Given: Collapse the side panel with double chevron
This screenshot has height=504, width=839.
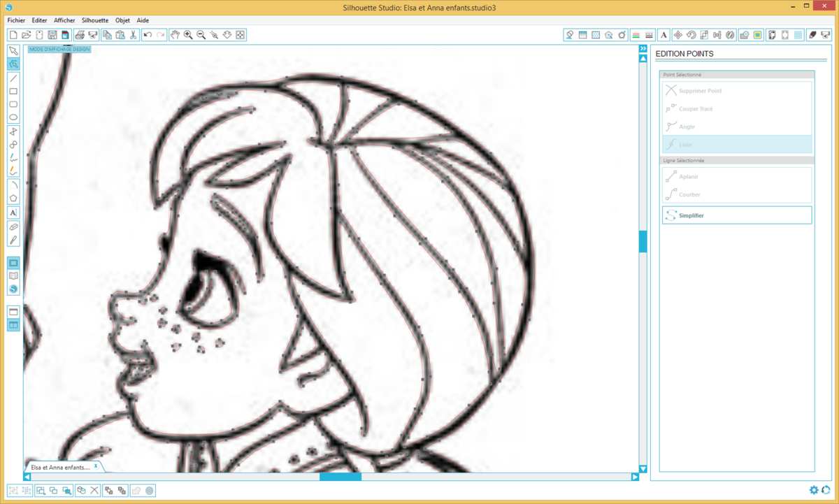Looking at the screenshot, I should 643,49.
